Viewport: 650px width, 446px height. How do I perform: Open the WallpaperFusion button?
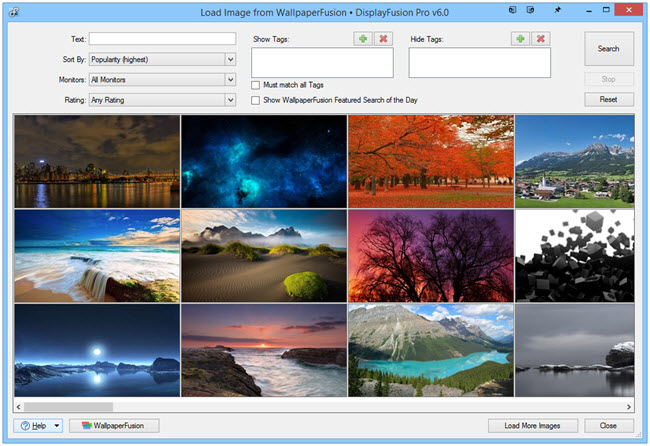tap(114, 426)
